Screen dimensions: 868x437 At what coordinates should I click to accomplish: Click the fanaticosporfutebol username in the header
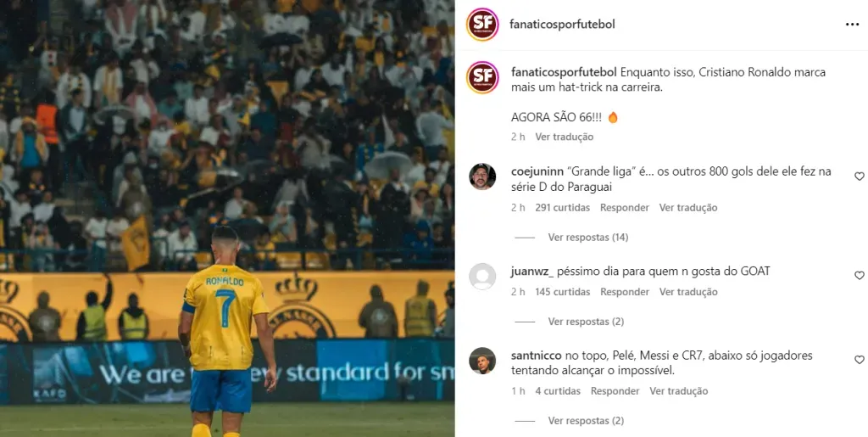coord(563,25)
